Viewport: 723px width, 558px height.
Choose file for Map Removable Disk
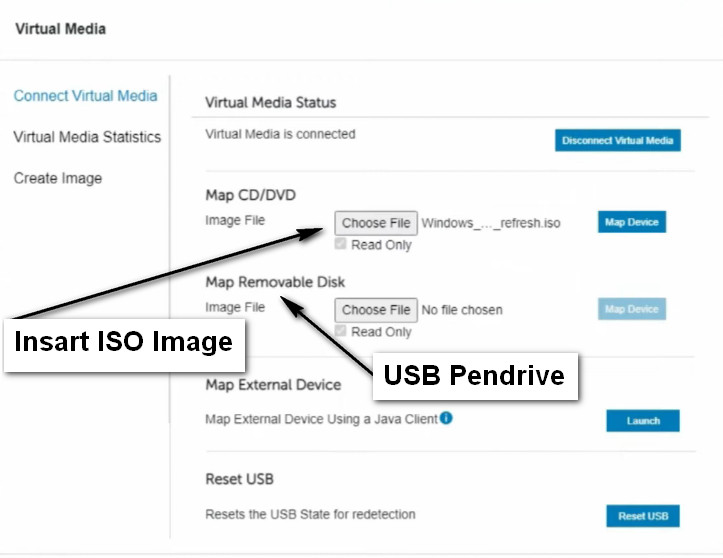[376, 310]
